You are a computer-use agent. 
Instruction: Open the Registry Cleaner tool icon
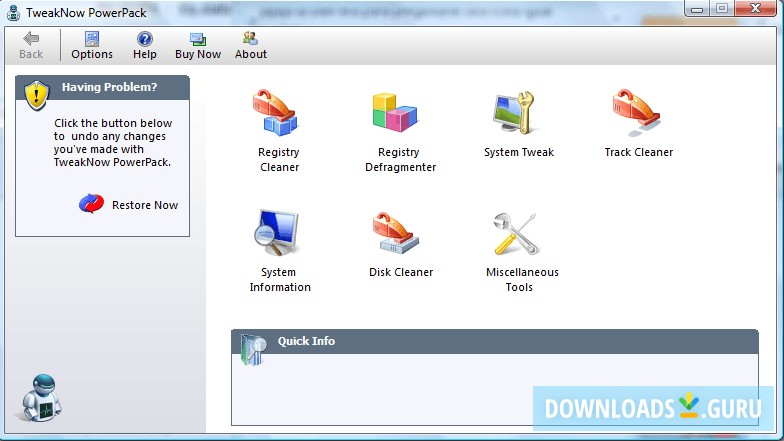tap(275, 112)
